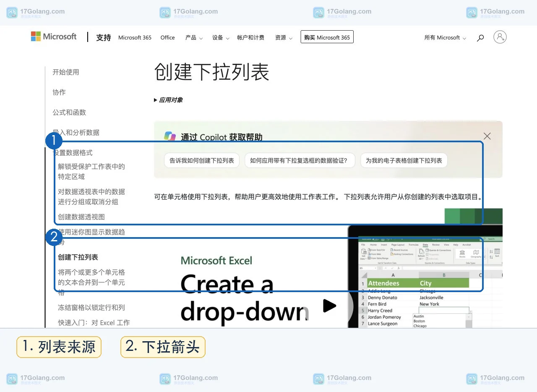The width and height of the screenshot is (537, 392).
Task: Click the 创建下拉列表 page heading
Action: coord(211,72)
